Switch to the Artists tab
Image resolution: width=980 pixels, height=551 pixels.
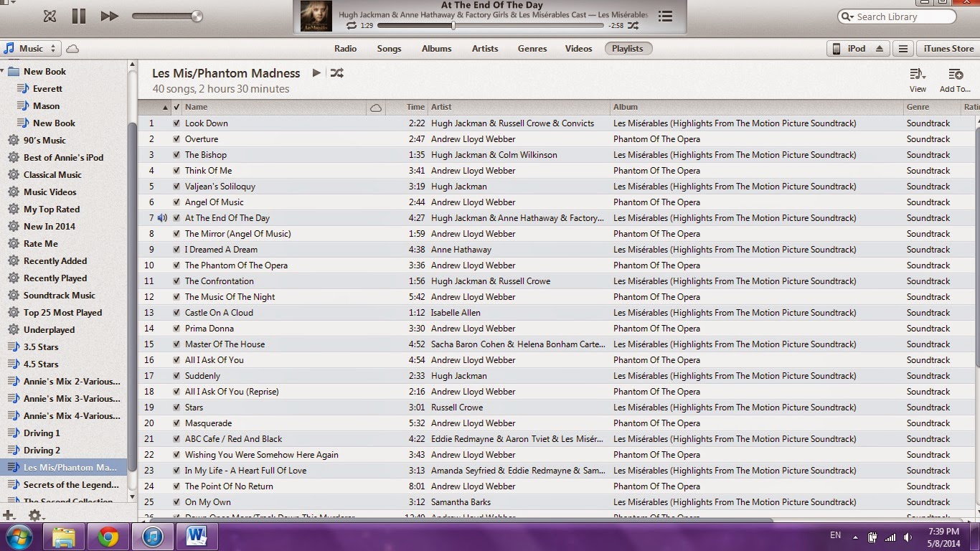click(x=485, y=49)
